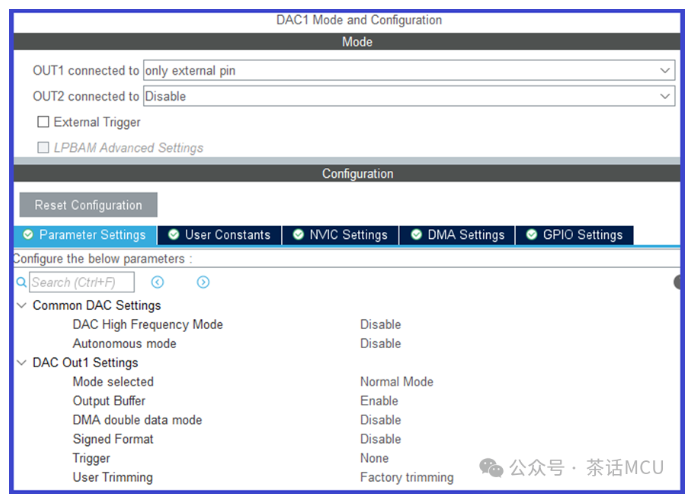The height and width of the screenshot is (500, 698).
Task: Go to previous search result arrow
Action: [158, 282]
